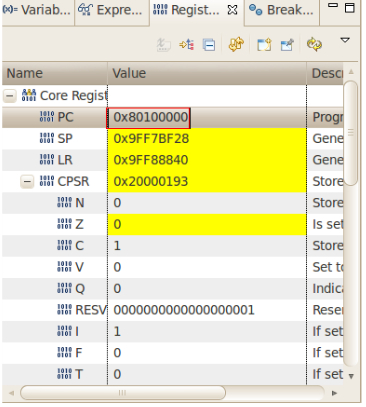Click the highlighted Z flag value 0
The image size is (366, 407).
coord(117,224)
